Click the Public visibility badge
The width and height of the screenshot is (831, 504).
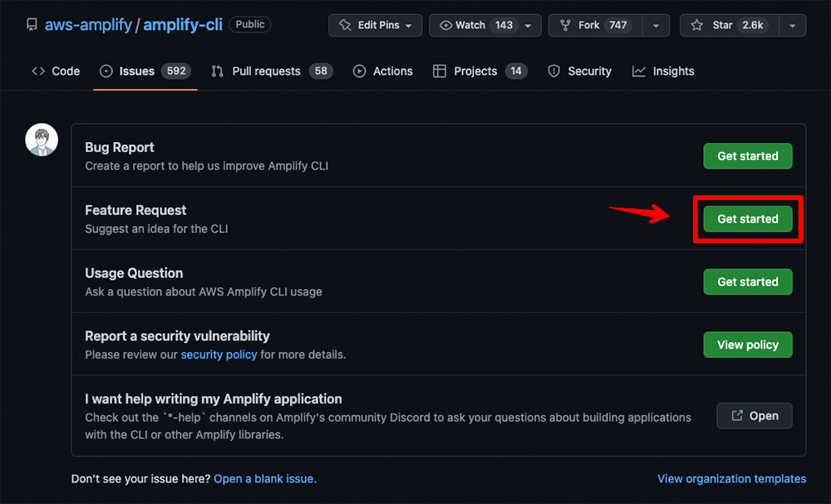(250, 24)
